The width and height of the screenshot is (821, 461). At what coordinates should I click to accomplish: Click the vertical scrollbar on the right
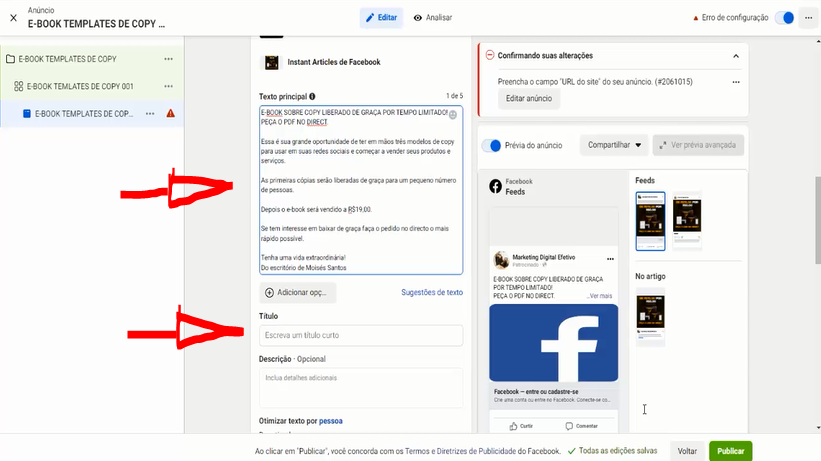[x=818, y=220]
